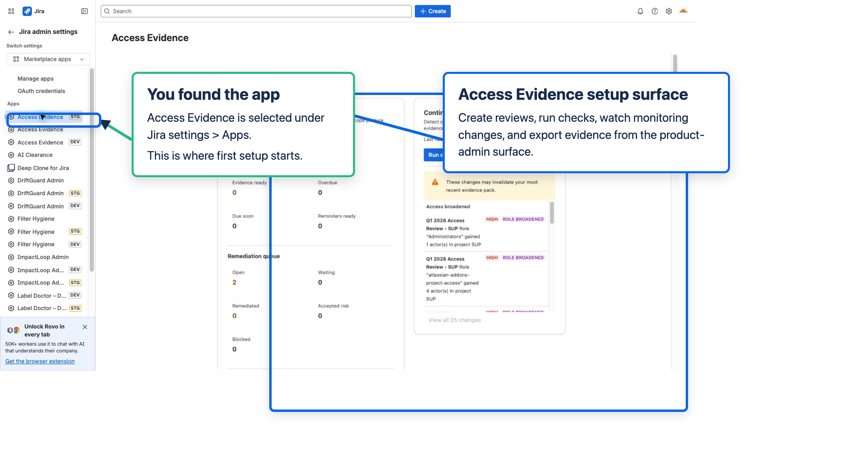Click the Run checks button
This screenshot has width=868, height=463.
tap(433, 155)
